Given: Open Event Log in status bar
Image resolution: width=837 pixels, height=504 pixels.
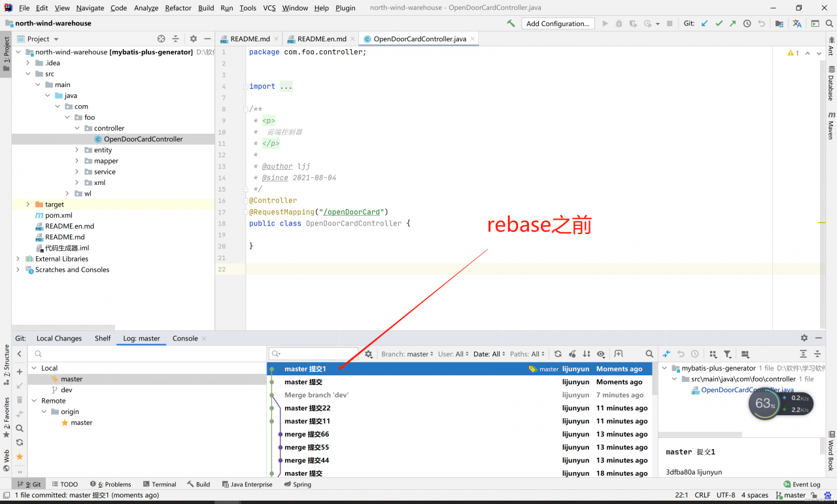Looking at the screenshot, I should (802, 484).
